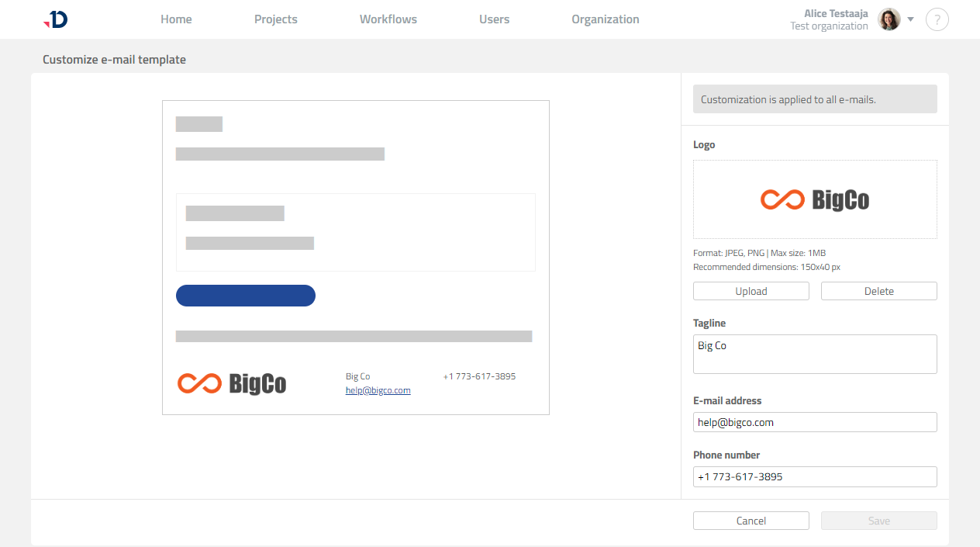Upload a new logo image
This screenshot has width=980, height=547.
751,290
